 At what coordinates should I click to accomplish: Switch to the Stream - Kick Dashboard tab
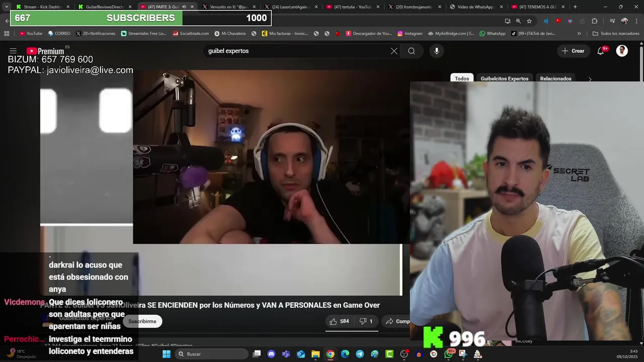pos(42,7)
